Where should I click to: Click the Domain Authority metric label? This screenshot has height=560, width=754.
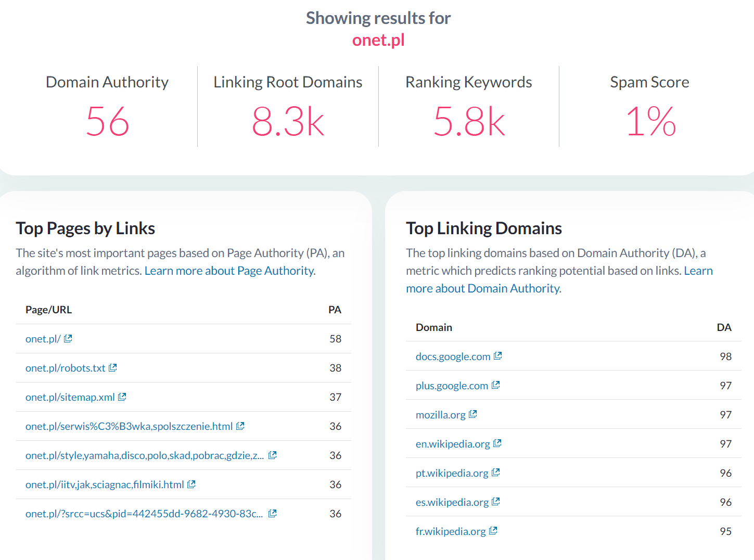107,82
